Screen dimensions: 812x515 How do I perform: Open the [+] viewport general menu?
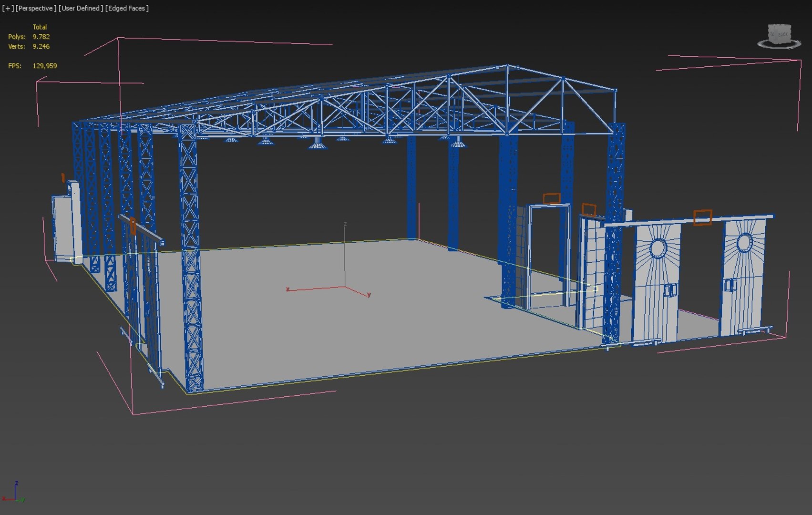tap(8, 8)
